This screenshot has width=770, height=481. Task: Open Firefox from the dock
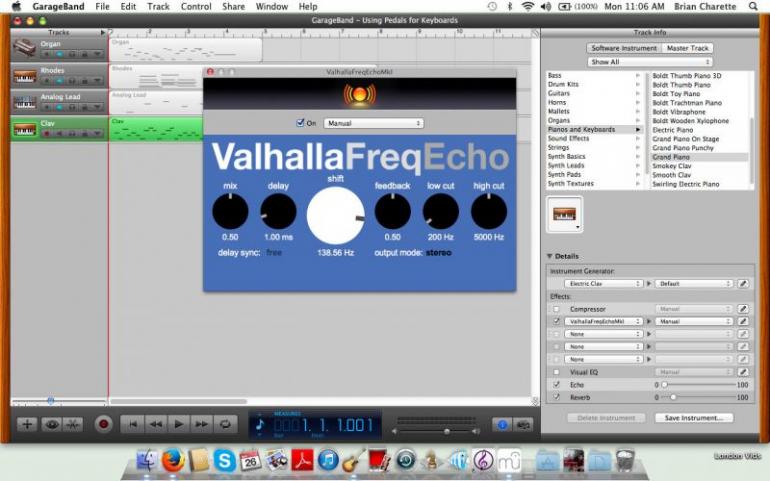(173, 460)
